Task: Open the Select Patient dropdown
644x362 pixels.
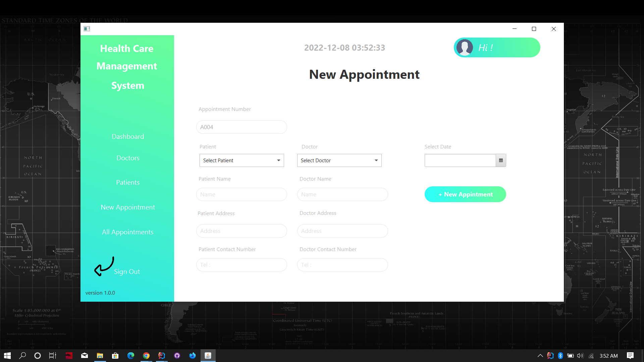Action: (241, 160)
